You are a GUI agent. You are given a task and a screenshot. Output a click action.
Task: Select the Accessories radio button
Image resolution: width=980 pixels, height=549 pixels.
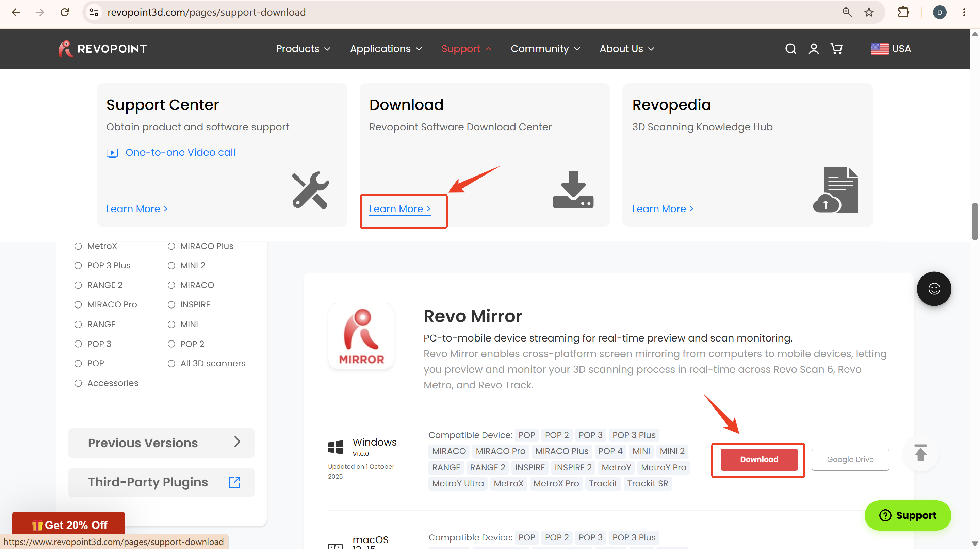78,383
